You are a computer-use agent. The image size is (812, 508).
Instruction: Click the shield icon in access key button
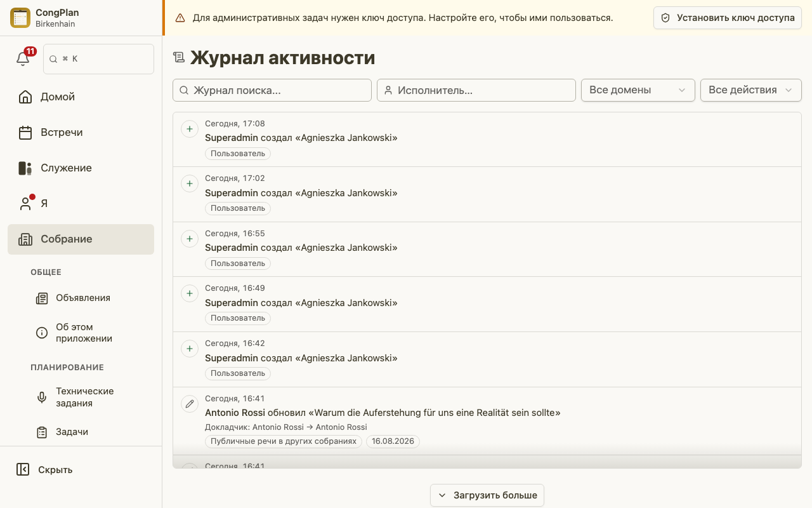tap(665, 18)
